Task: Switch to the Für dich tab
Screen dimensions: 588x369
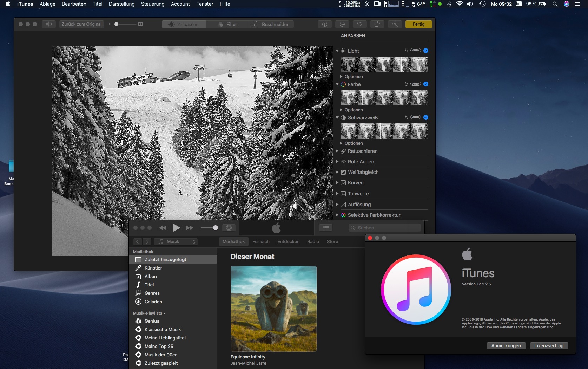Action: click(x=261, y=241)
